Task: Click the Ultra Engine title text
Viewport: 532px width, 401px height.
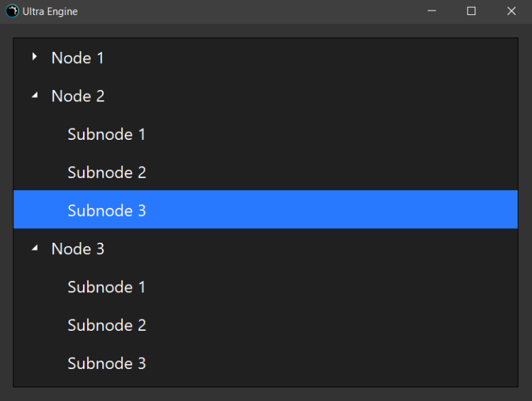Action: pyautogui.click(x=50, y=12)
